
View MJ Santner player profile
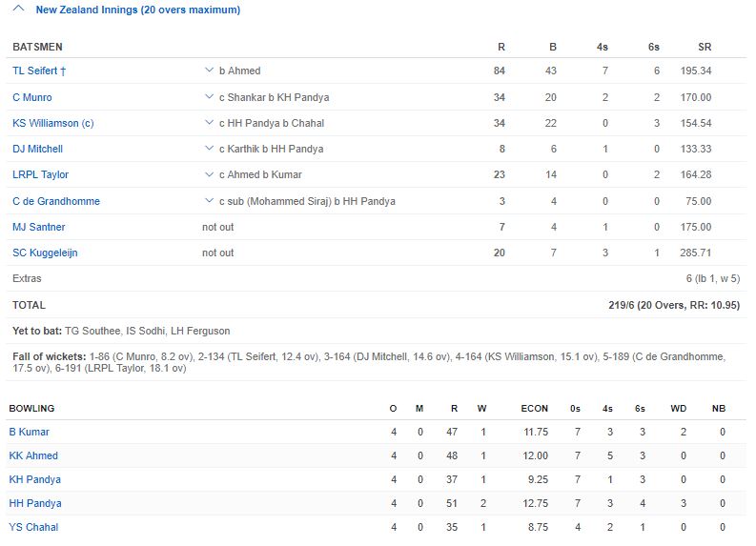(x=39, y=227)
